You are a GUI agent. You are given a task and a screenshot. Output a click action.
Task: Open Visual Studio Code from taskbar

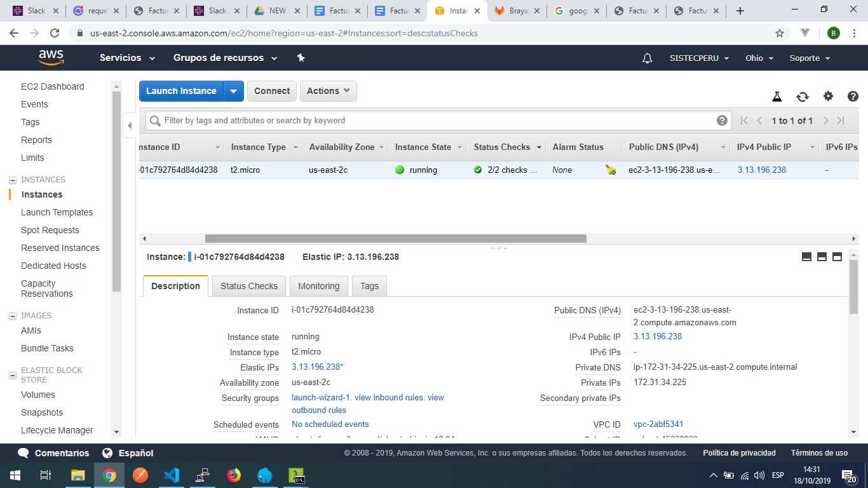[x=172, y=475]
